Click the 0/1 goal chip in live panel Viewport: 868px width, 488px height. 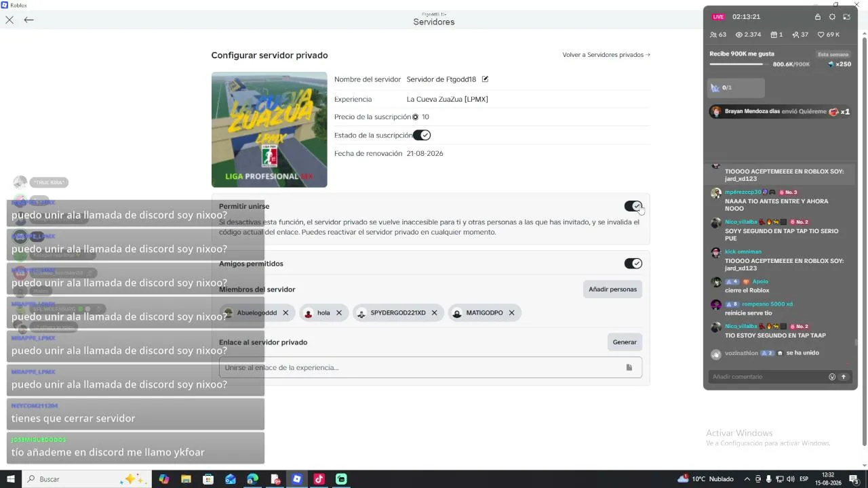tap(736, 87)
